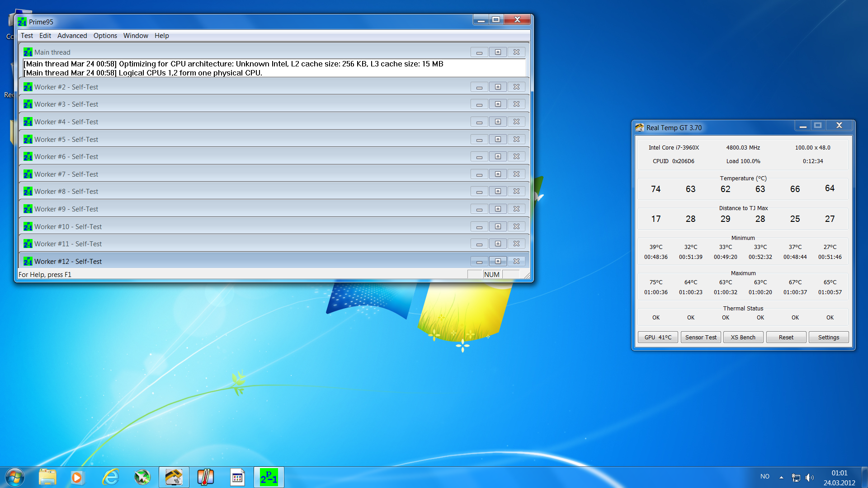
Task: Start the XS Bench benchmark
Action: [743, 337]
